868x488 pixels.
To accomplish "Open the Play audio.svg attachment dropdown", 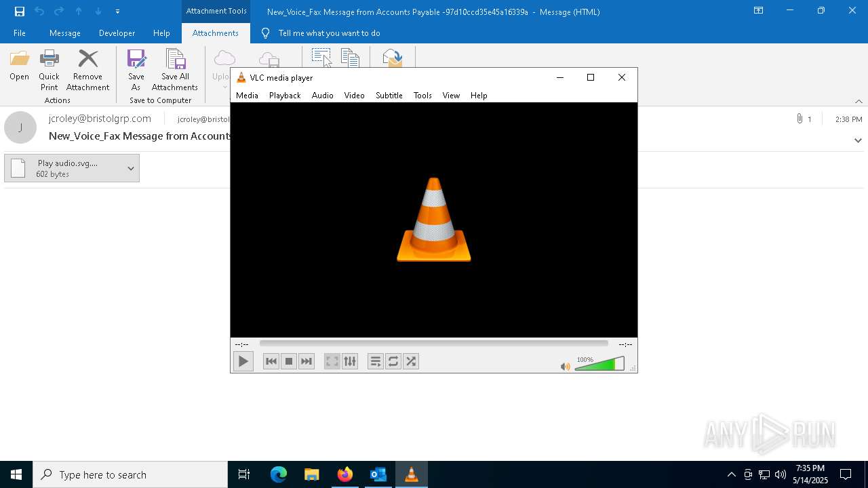I will click(131, 168).
